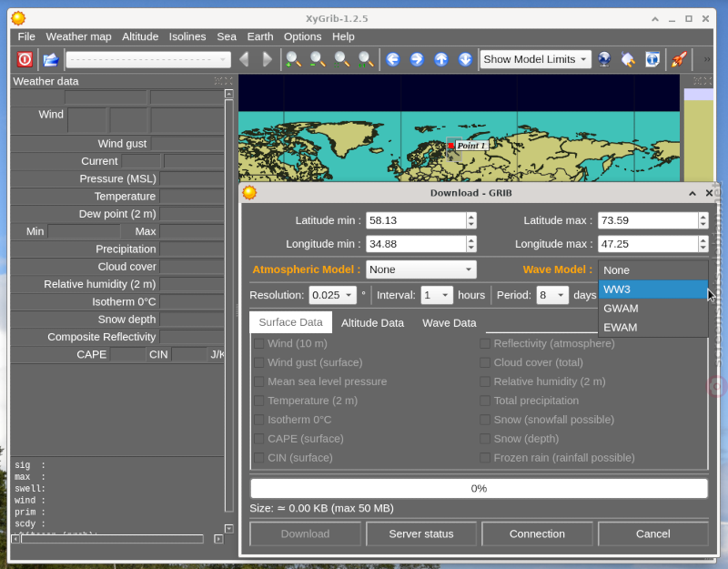
Task: Enable Cloud cover (total) checkbox
Action: coord(485,362)
